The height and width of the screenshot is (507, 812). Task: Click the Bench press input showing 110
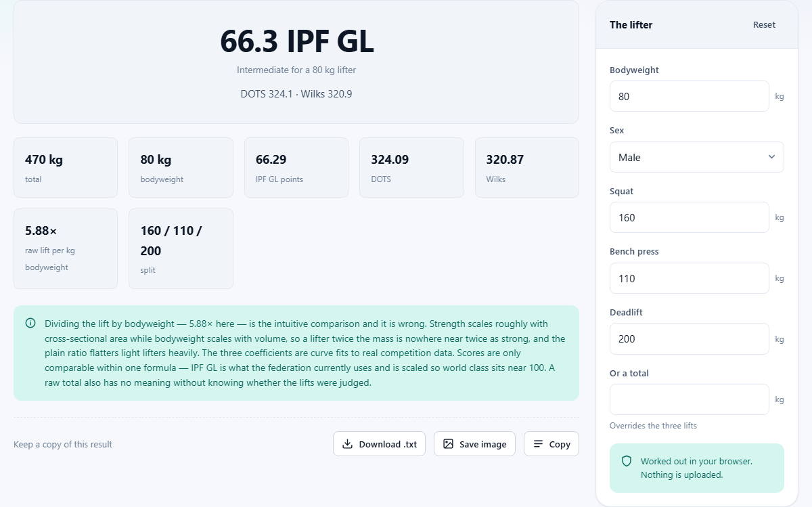click(x=689, y=278)
